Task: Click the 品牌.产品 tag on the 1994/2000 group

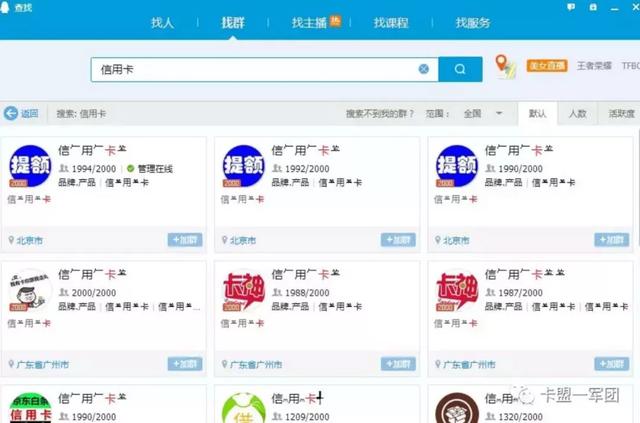Action: point(77,183)
